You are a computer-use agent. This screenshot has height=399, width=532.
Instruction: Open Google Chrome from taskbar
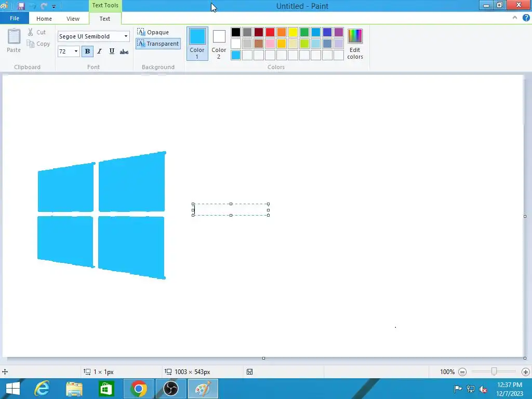tap(138, 389)
